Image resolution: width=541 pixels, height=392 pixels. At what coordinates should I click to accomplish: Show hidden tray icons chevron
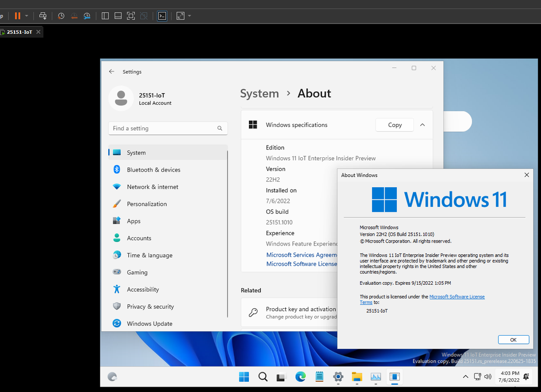[466, 376]
